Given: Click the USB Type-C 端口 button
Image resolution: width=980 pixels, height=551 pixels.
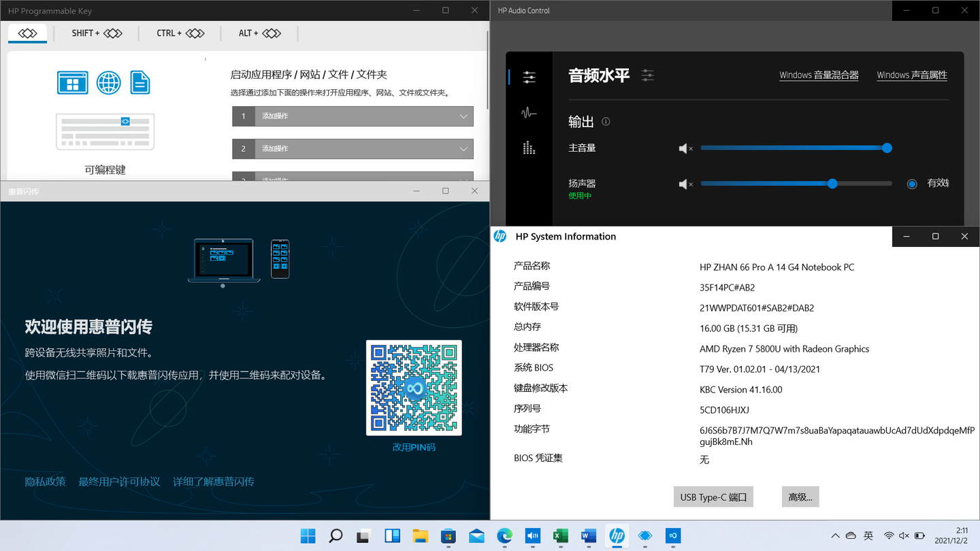Looking at the screenshot, I should 713,497.
